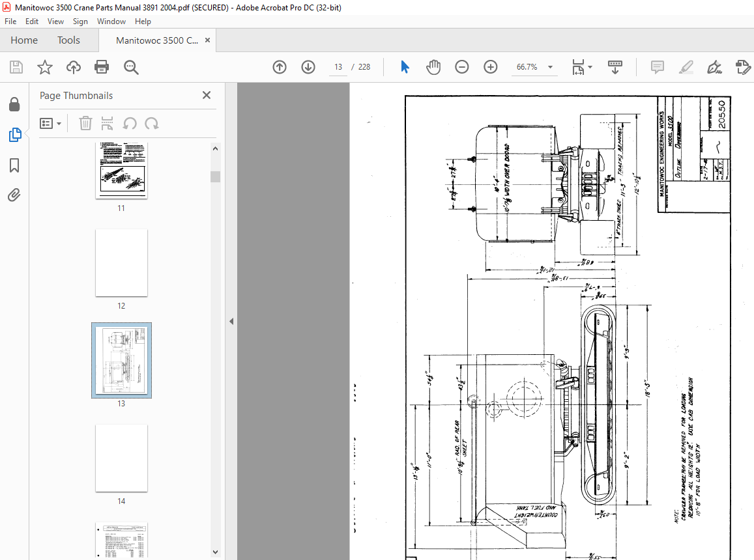Viewport: 754px width, 560px height.
Task: Print the document
Action: coord(102,67)
